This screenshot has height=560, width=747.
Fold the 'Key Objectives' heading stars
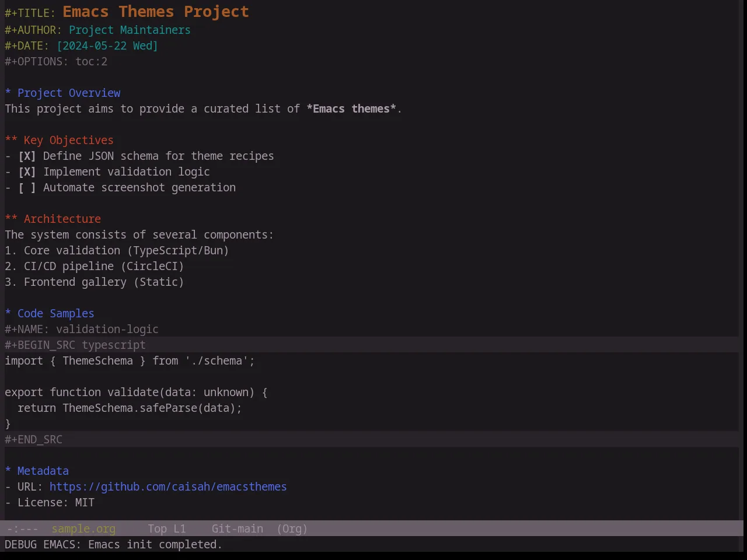coord(11,140)
